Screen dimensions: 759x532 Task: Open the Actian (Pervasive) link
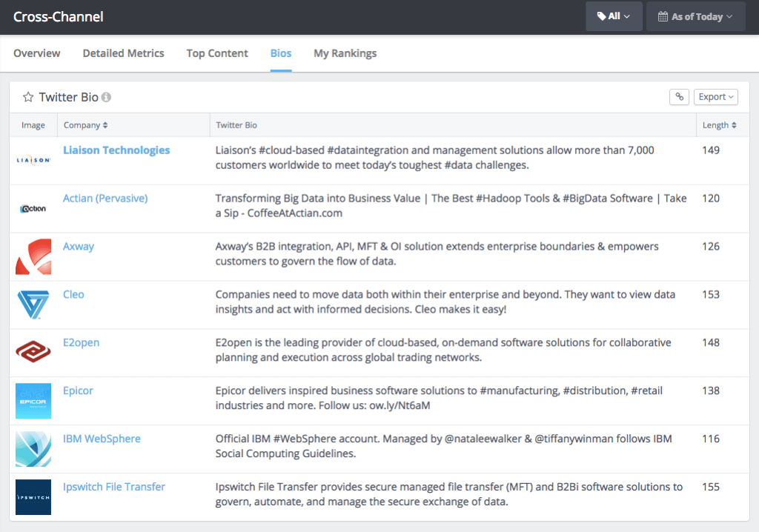(x=105, y=199)
